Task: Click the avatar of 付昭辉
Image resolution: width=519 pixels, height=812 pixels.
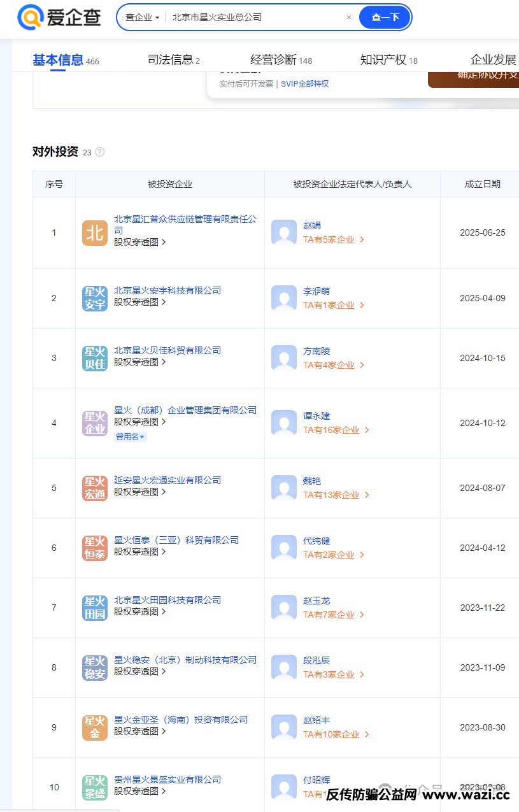Action: pyautogui.click(x=284, y=787)
